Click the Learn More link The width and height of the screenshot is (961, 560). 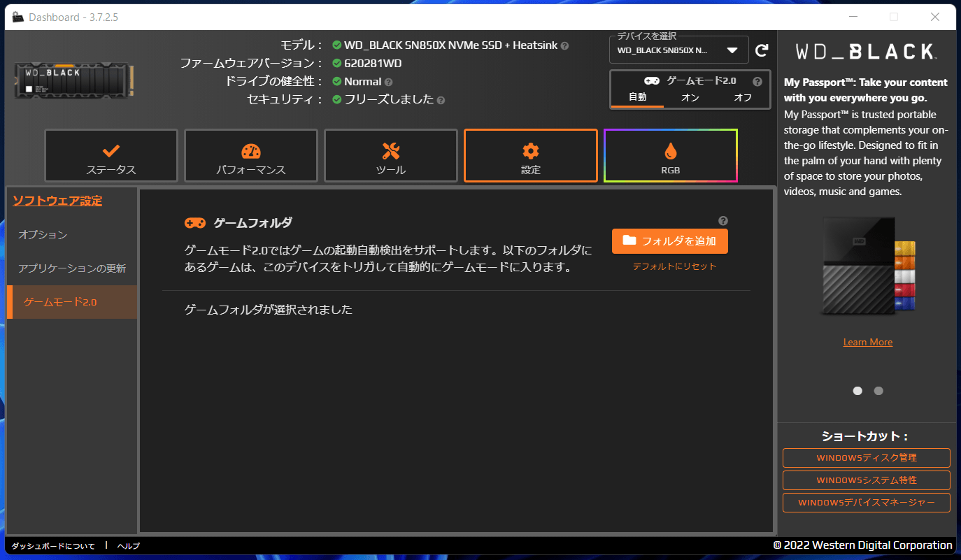(x=867, y=342)
